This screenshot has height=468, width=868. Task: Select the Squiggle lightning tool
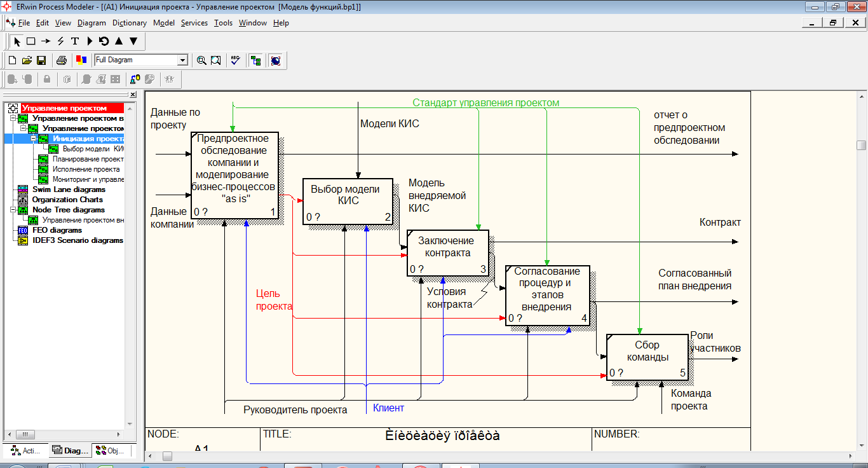pos(60,41)
